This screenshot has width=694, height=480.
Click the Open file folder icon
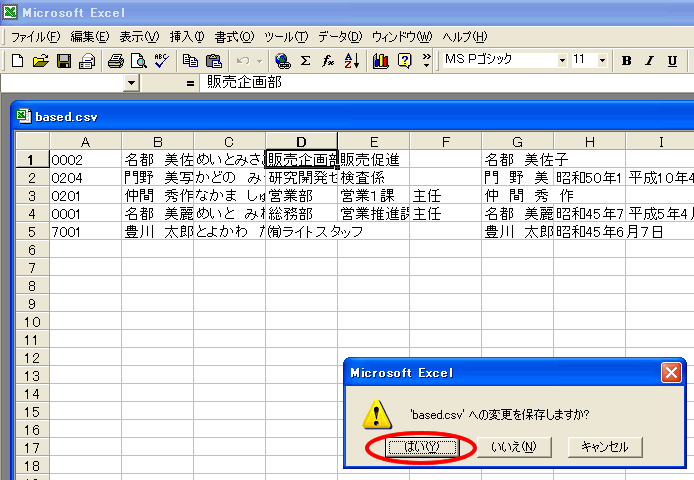point(40,61)
